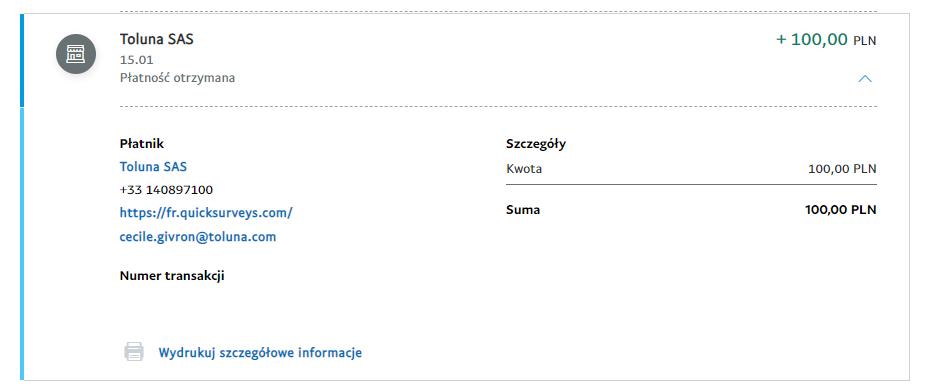Click the grey merchant store icon
This screenshot has width=933, height=391.
pyautogui.click(x=76, y=54)
